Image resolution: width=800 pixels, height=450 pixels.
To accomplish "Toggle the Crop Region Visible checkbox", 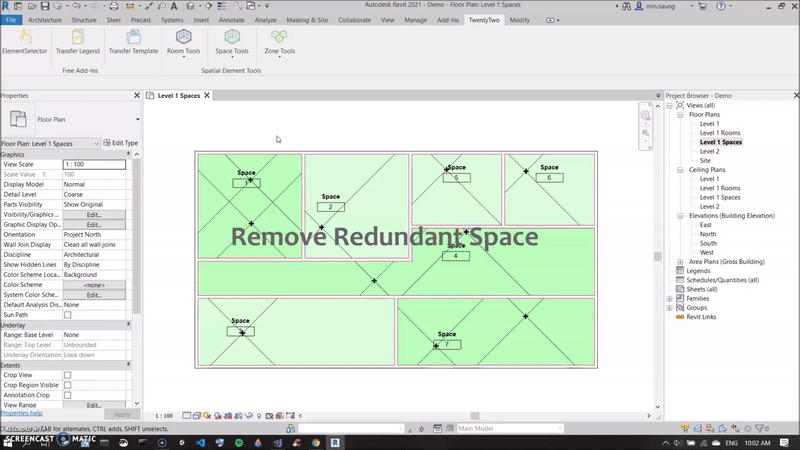I will (x=68, y=385).
